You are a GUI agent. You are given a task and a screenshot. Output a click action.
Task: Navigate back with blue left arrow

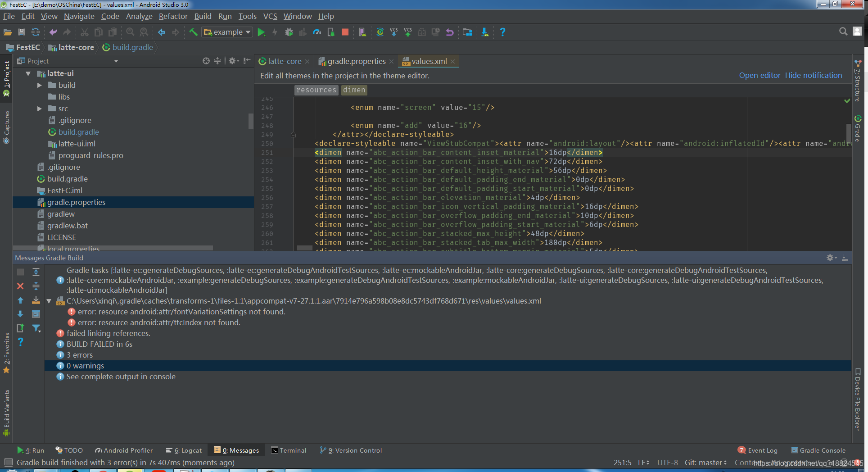click(x=162, y=32)
